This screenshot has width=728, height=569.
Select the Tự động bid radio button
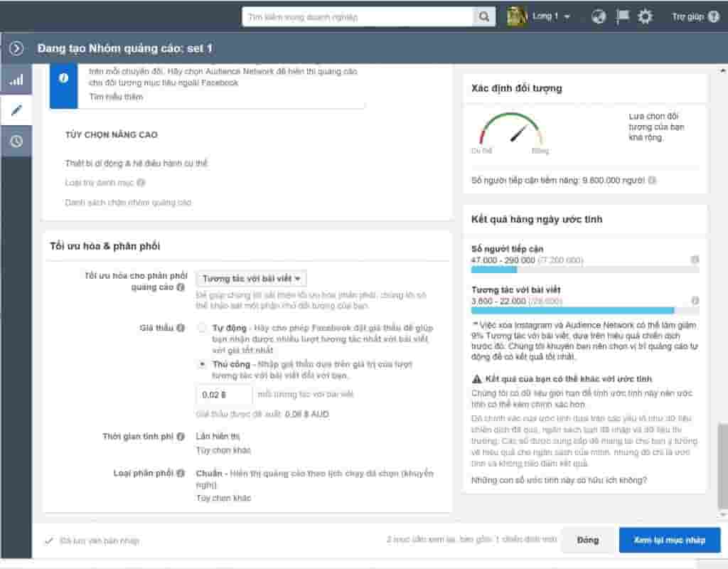click(x=202, y=328)
